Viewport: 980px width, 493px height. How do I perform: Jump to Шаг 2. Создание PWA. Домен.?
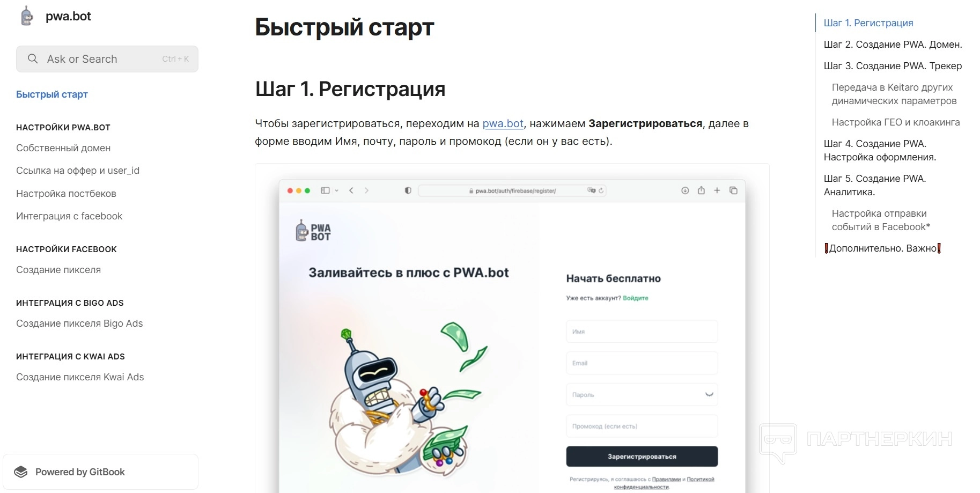[x=893, y=45]
